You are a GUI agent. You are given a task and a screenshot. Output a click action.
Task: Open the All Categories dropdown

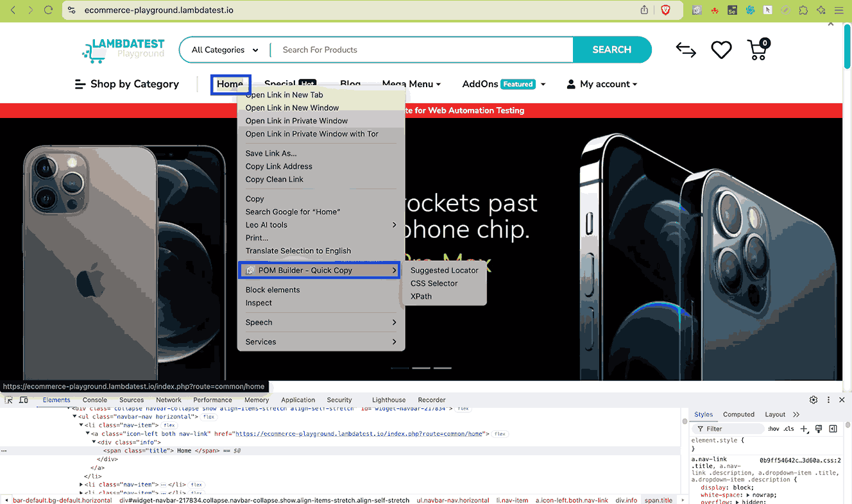[223, 49]
